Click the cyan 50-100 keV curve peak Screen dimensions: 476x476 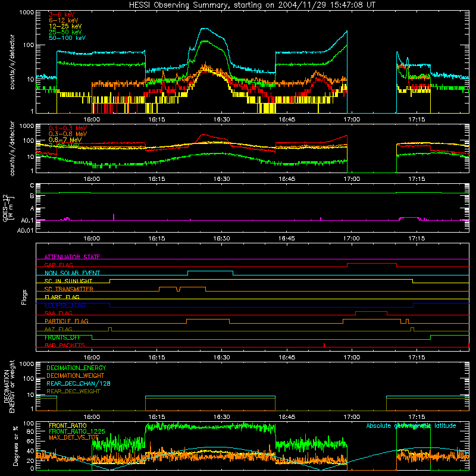pyautogui.click(x=205, y=29)
